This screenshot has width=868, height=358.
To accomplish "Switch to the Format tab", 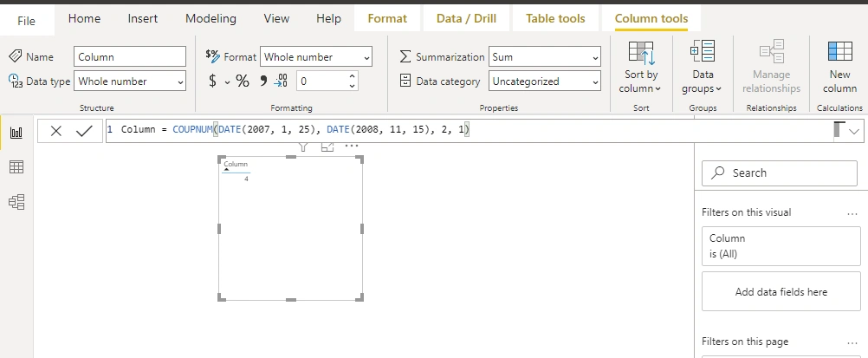I will (387, 18).
